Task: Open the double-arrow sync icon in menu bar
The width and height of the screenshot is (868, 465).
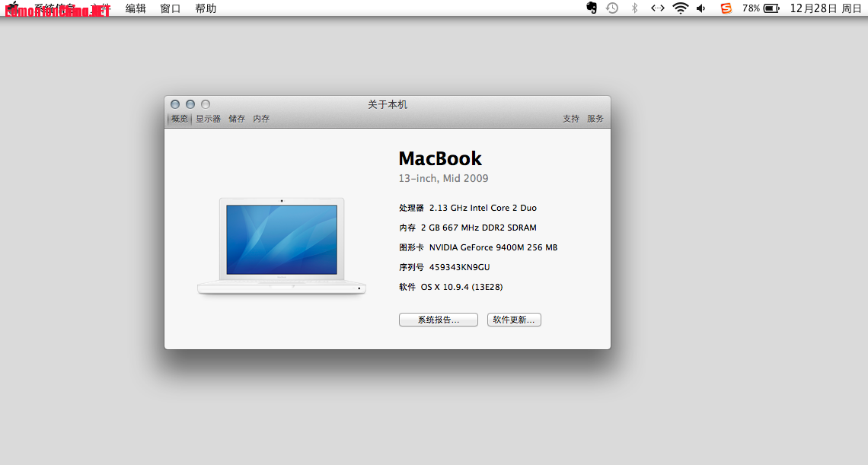Action: click(x=658, y=8)
